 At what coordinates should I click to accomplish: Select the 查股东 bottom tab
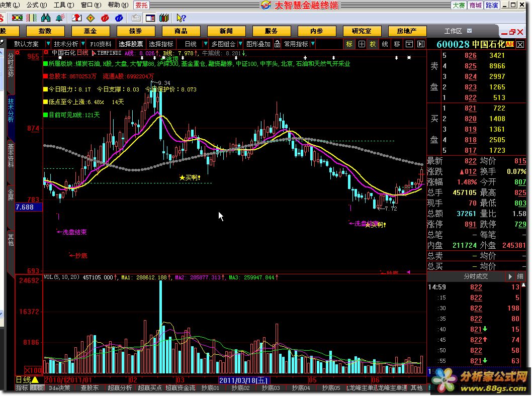pos(90,387)
